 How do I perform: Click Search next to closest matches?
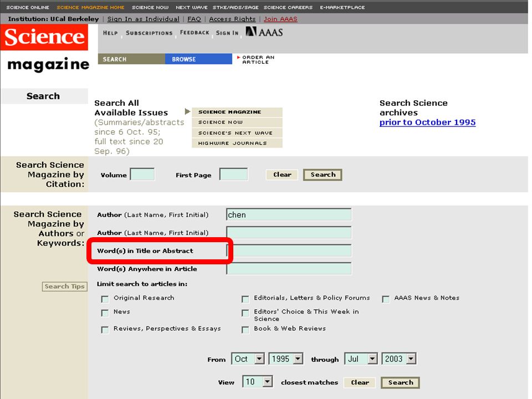pos(400,382)
